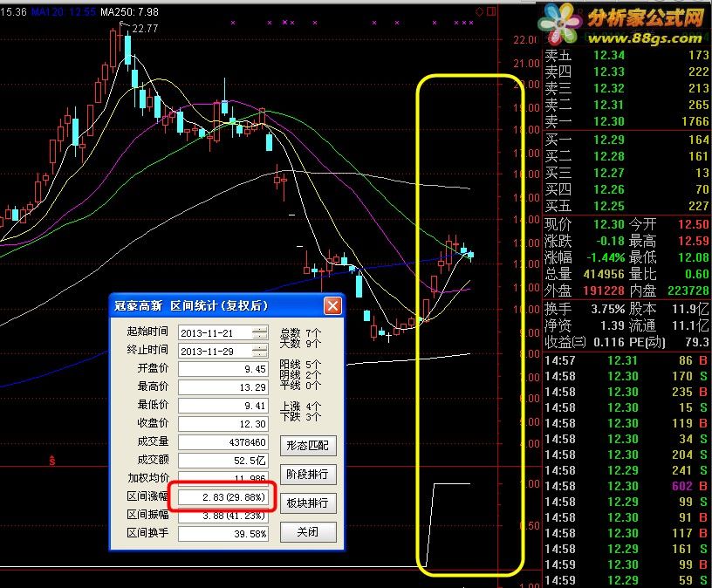Click the 换手 value 3.75%
Viewport: 712px width, 588px height.
[607, 309]
